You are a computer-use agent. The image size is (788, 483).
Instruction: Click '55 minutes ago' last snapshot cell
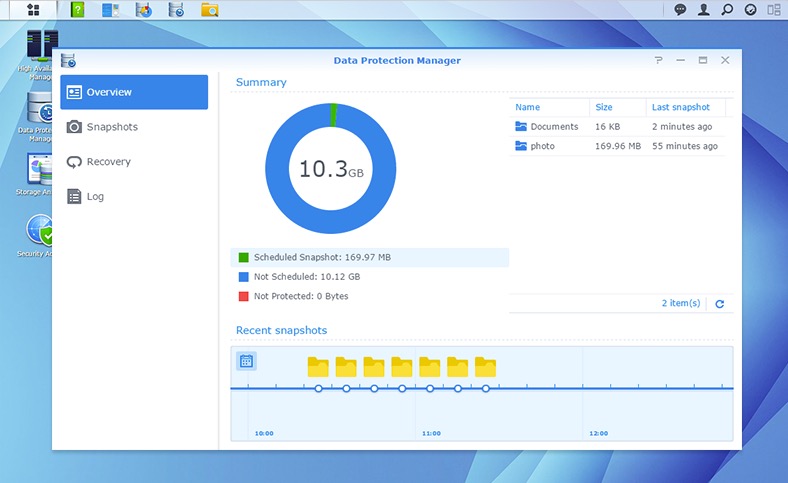click(x=685, y=146)
